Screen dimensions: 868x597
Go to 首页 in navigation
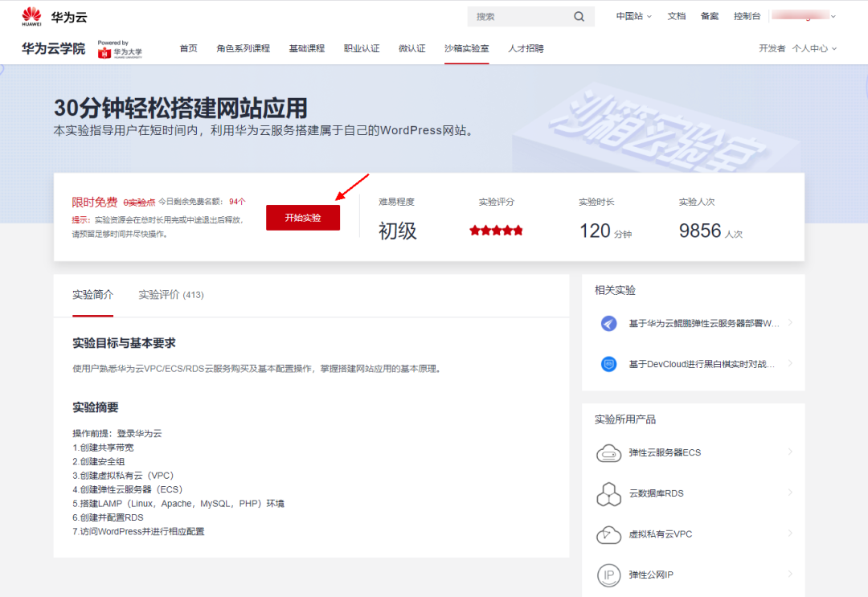(188, 49)
